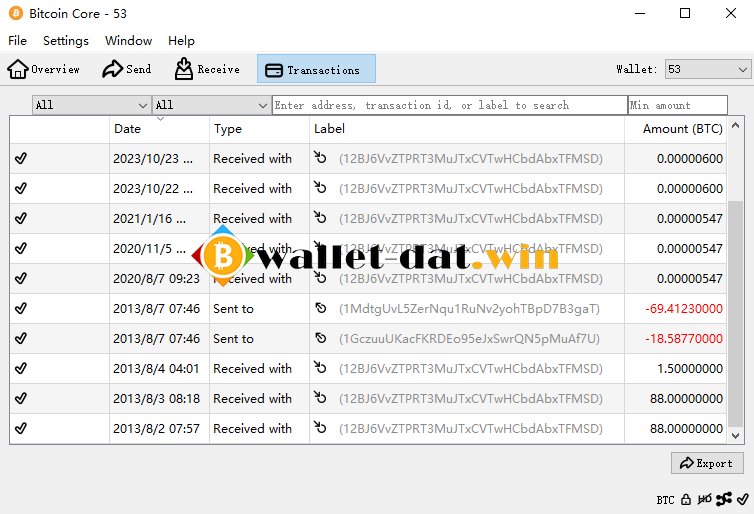Click the sent icon beside address 1MdtgUvL5Zer...

(x=321, y=308)
